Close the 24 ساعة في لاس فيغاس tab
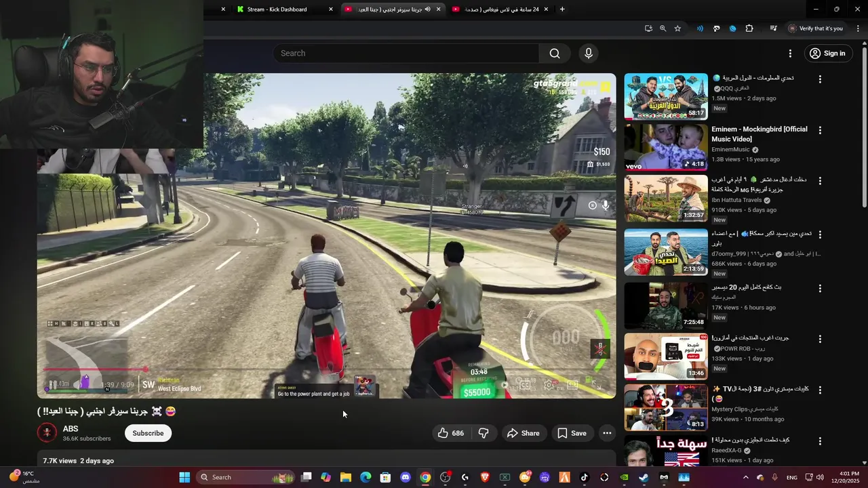 point(545,9)
